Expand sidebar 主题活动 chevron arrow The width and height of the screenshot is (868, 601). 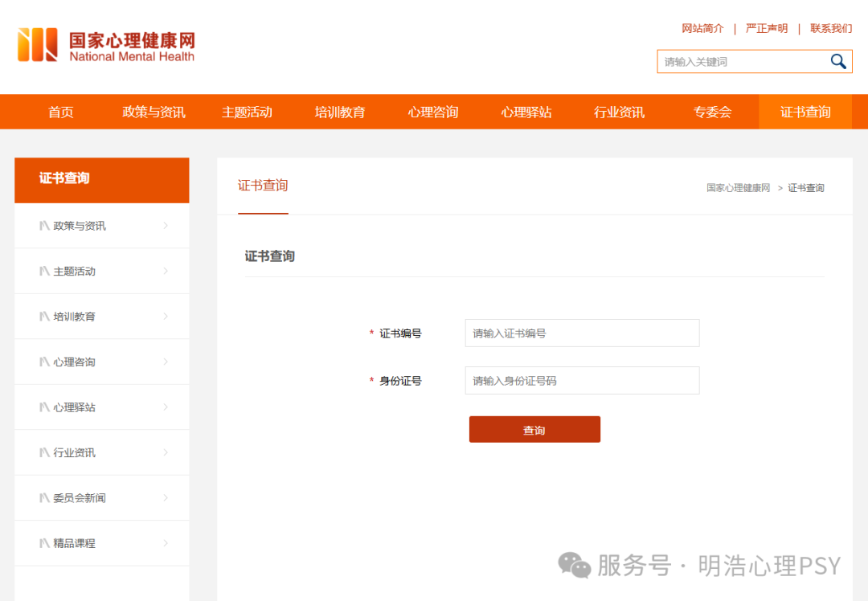pos(166,272)
